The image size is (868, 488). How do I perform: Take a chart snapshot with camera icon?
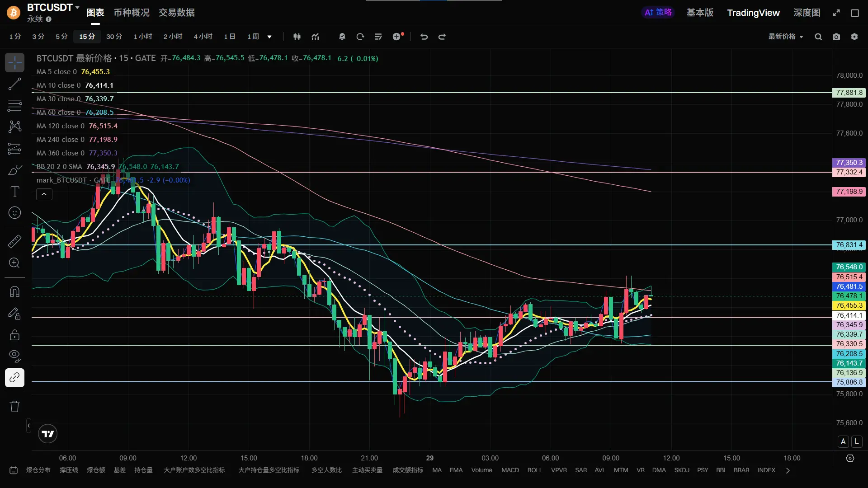click(x=836, y=37)
